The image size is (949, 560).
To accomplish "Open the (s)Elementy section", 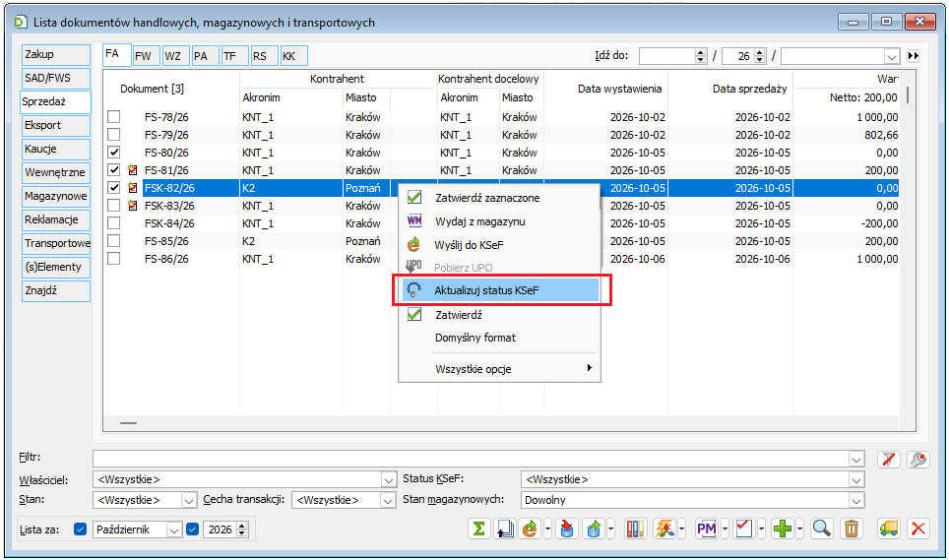I will 56,267.
